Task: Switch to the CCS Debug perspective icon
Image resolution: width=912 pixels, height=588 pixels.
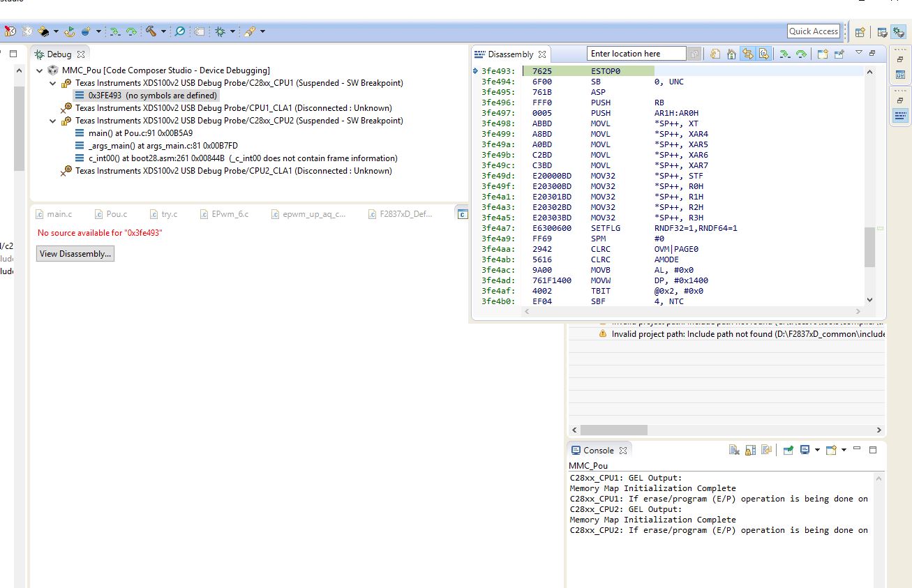Action: point(898,31)
